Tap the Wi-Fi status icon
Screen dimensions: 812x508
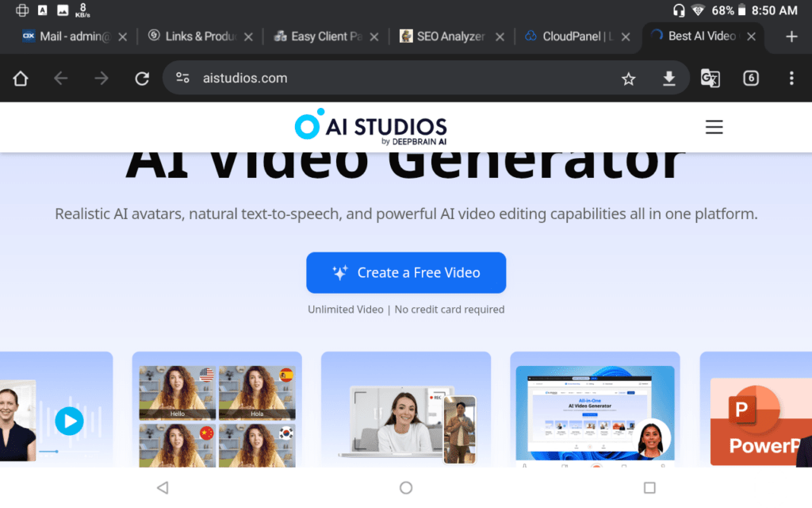pos(698,10)
